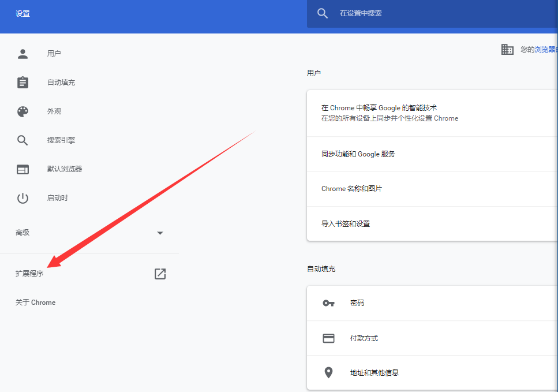Click the search magnifier icon in header
Screen dimensions: 558x392
[323, 13]
